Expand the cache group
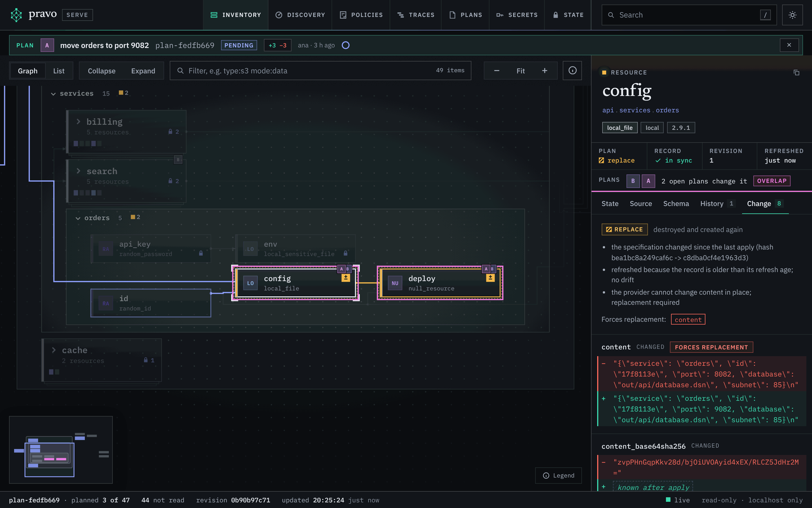Image resolution: width=812 pixels, height=508 pixels. tap(54, 350)
